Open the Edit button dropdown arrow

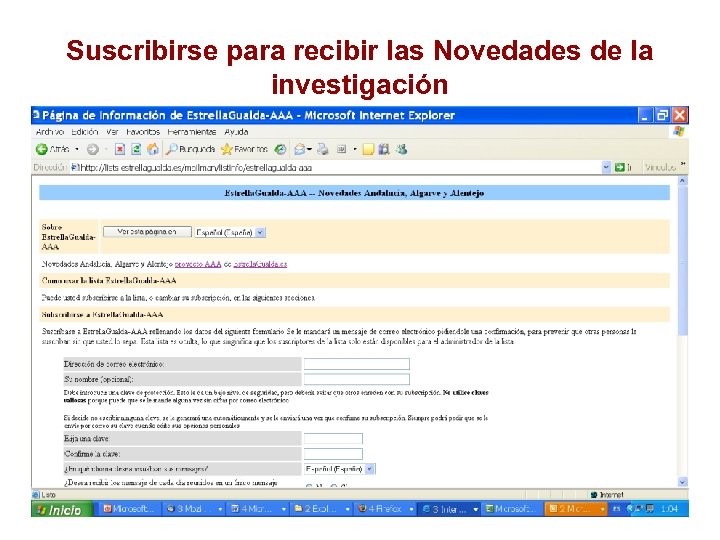pyautogui.click(x=355, y=149)
